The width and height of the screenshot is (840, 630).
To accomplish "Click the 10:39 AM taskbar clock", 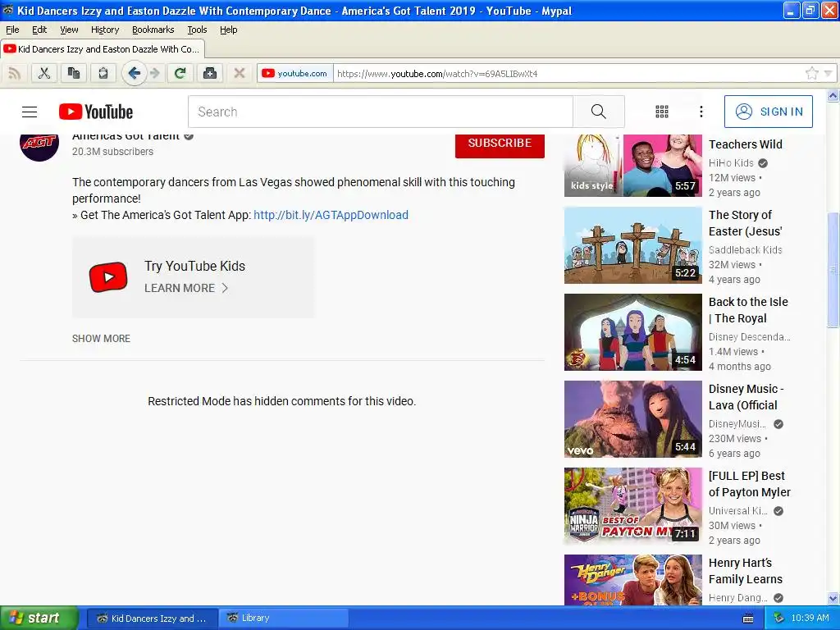I will click(810, 618).
